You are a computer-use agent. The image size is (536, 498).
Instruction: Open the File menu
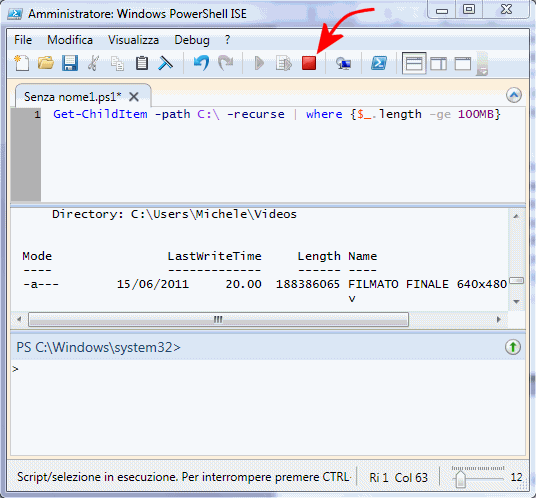23,40
